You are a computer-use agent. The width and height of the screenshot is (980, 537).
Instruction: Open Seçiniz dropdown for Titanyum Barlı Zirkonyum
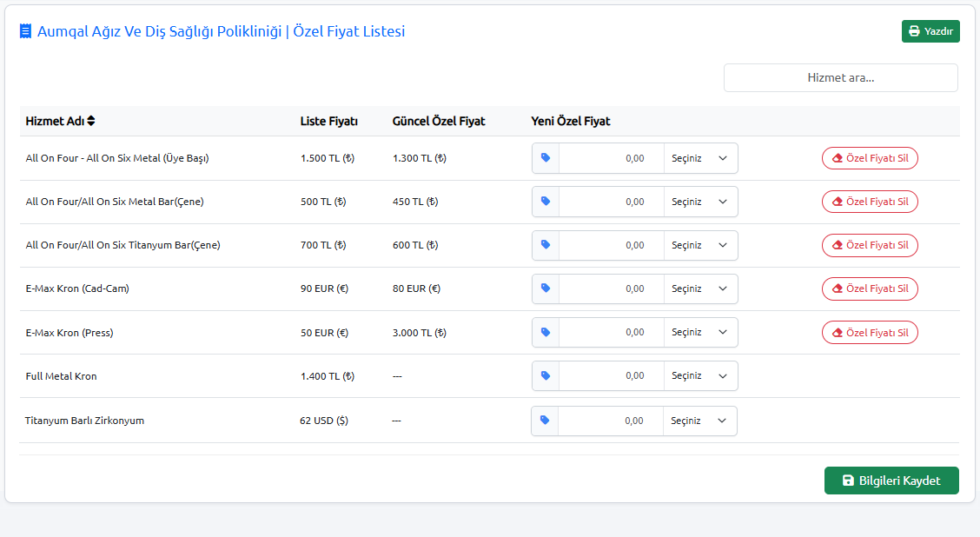[700, 421]
